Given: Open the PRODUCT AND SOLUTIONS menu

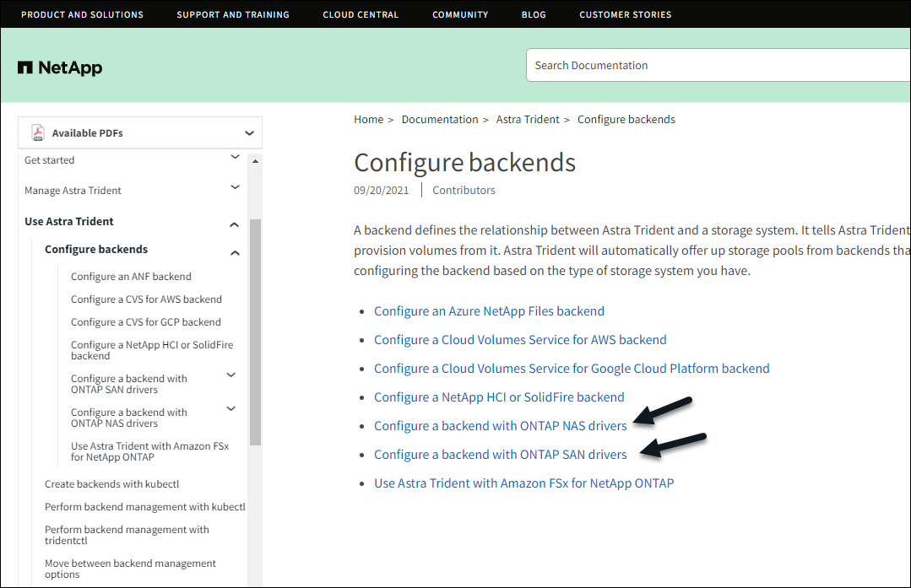Looking at the screenshot, I should click(82, 14).
